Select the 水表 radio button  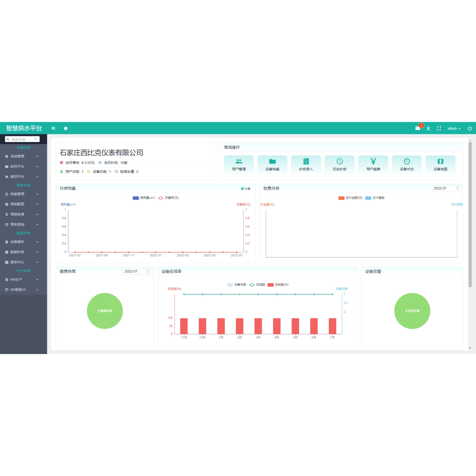[242, 188]
